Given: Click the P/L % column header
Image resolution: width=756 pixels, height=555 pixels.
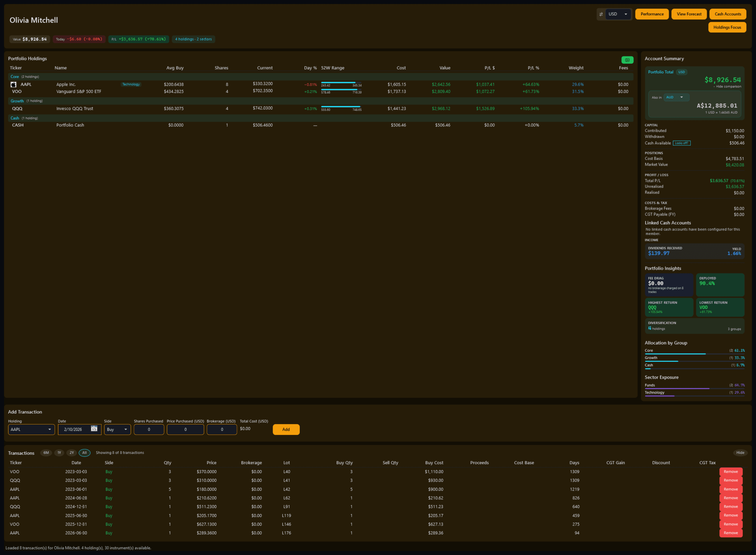Looking at the screenshot, I should (533, 68).
